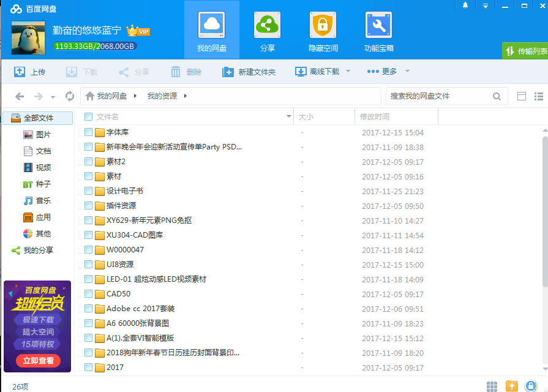The width and height of the screenshot is (548, 392).
Task: Open the W0000047 folder
Action: click(x=125, y=250)
